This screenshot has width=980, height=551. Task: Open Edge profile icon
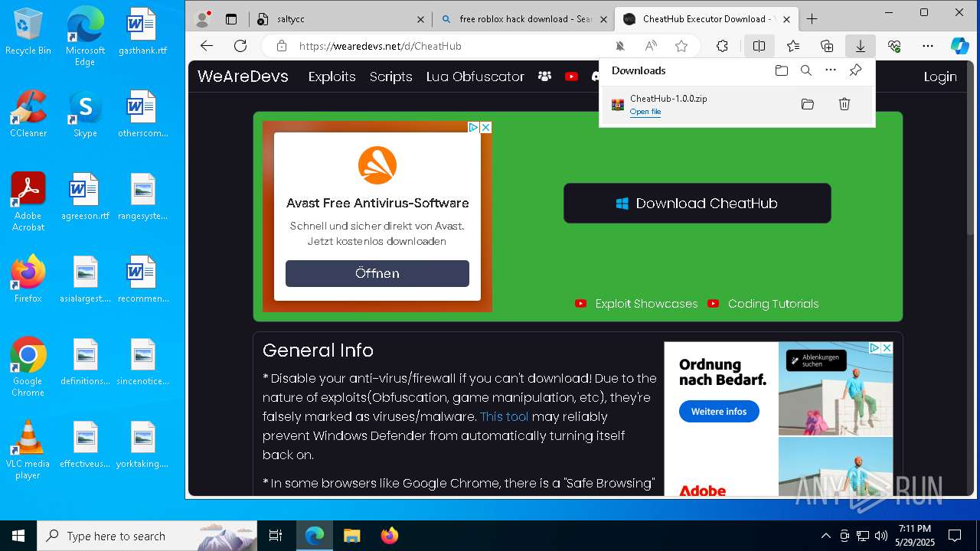point(203,19)
